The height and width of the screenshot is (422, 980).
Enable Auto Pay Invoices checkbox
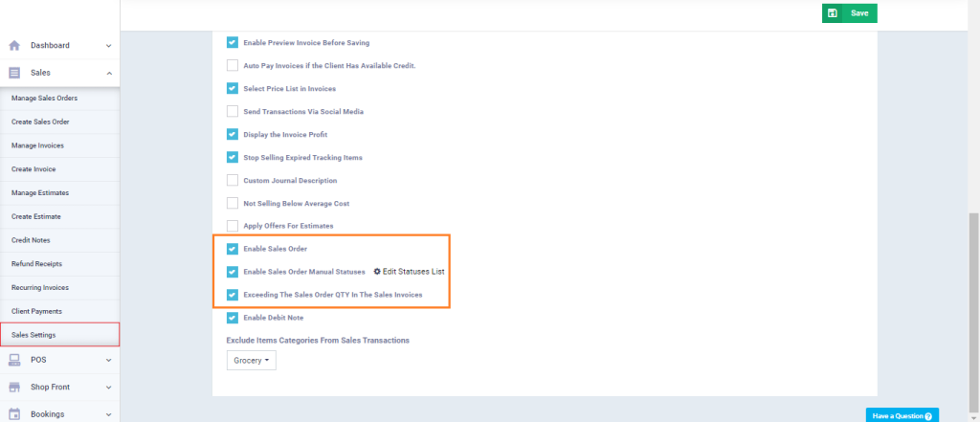(x=233, y=65)
